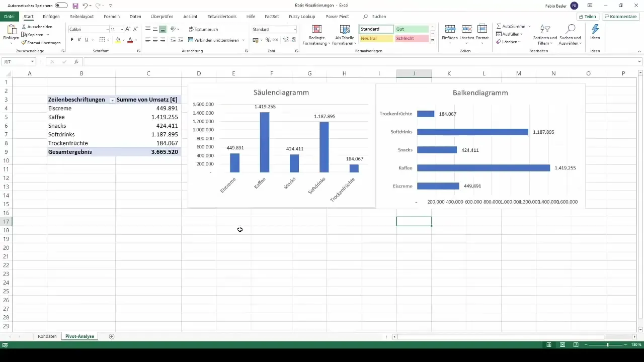Click the zoom slider handle
The width and height of the screenshot is (644, 362).
coord(607,345)
